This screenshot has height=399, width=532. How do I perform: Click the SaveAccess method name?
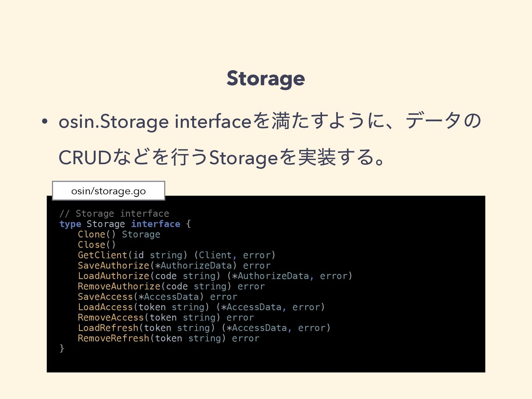[x=105, y=297]
